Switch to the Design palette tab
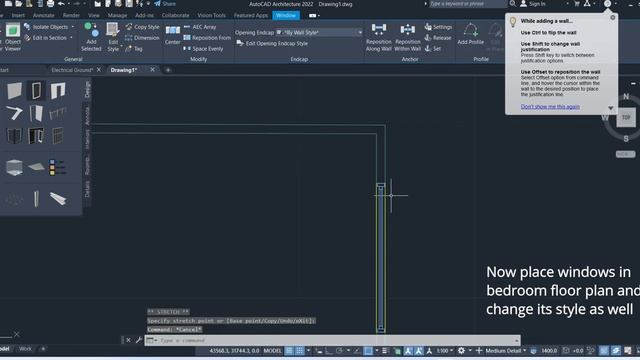This screenshot has width=640, height=360. pyautogui.click(x=87, y=89)
